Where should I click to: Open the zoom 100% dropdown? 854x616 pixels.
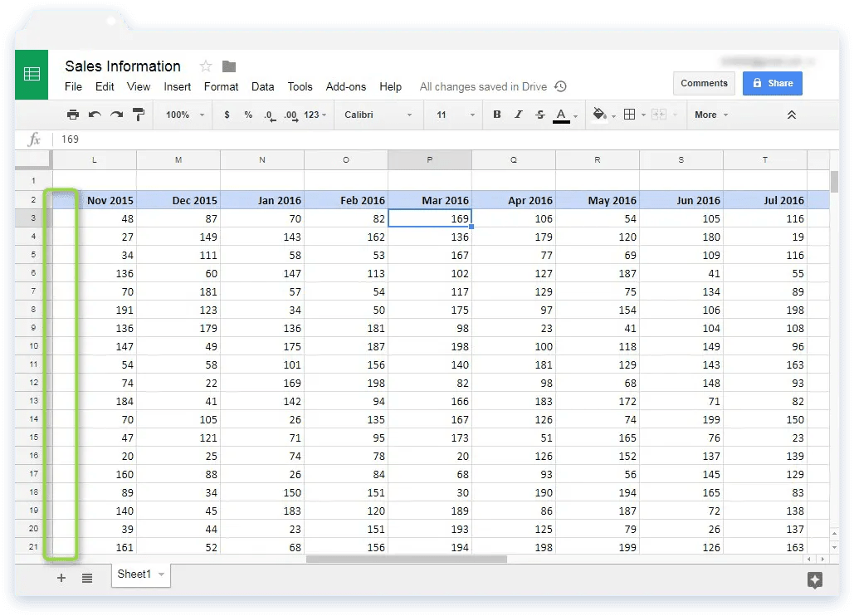click(185, 115)
